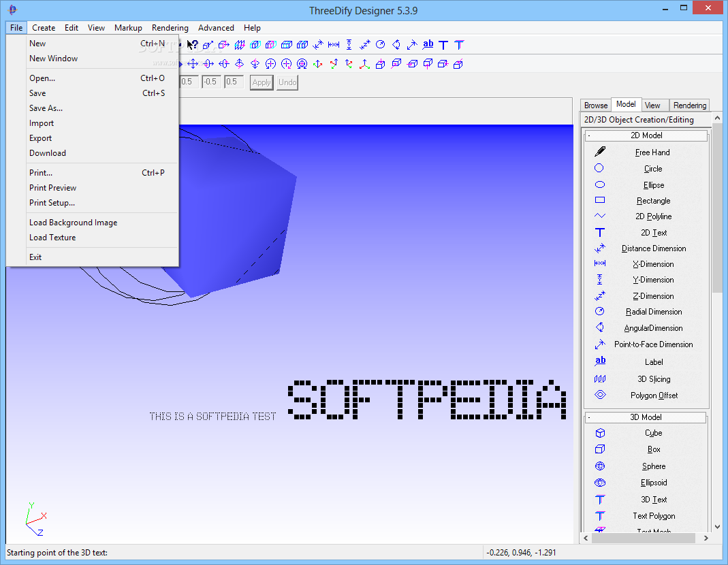The image size is (728, 565).
Task: Click the panel vertical scrollbar up arrow
Action: coord(717,118)
